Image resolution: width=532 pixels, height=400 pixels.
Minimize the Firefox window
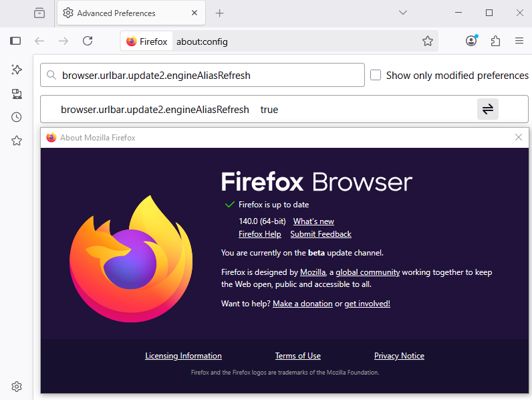[458, 13]
